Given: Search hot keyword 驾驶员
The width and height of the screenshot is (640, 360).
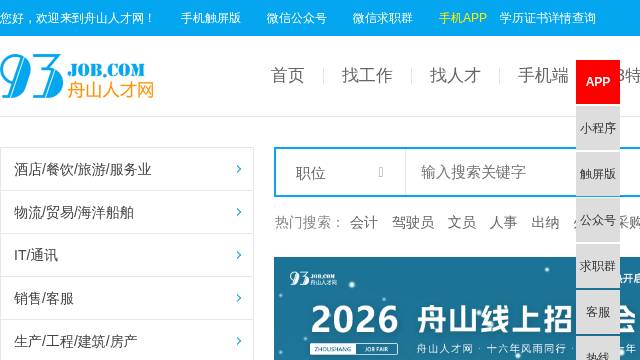Looking at the screenshot, I should click(x=413, y=223).
